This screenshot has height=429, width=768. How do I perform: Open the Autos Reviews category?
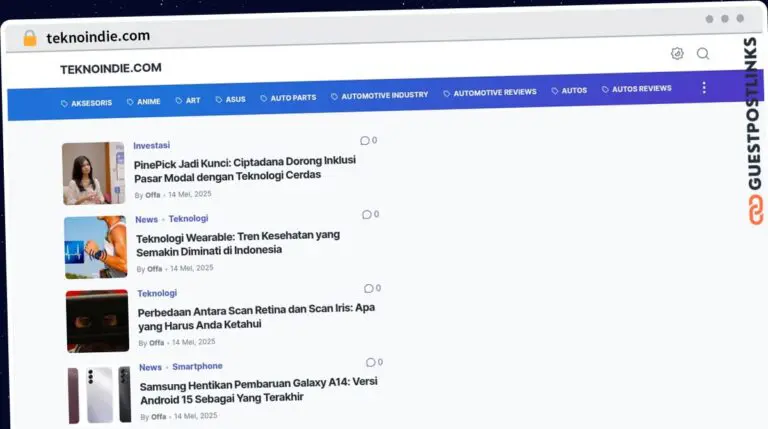click(636, 89)
